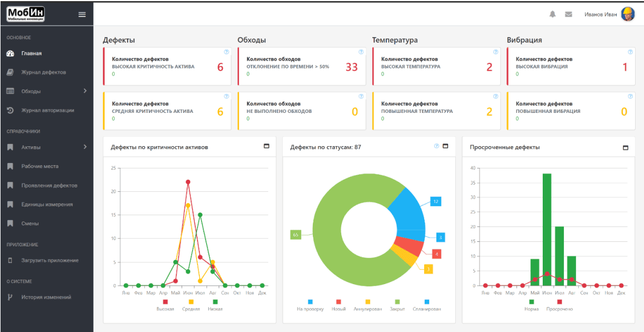Click help icon on Обходы отклонение card

pyautogui.click(x=361, y=52)
